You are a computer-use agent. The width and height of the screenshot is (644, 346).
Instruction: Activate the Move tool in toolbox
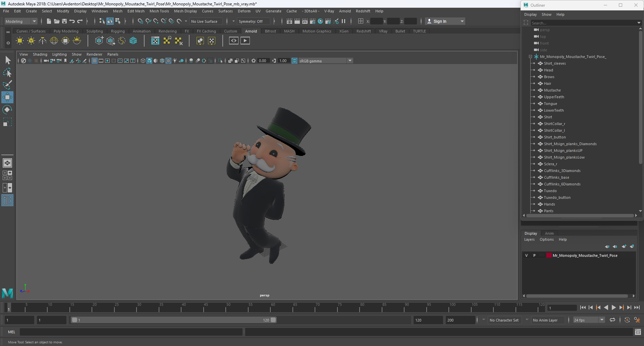click(x=7, y=97)
